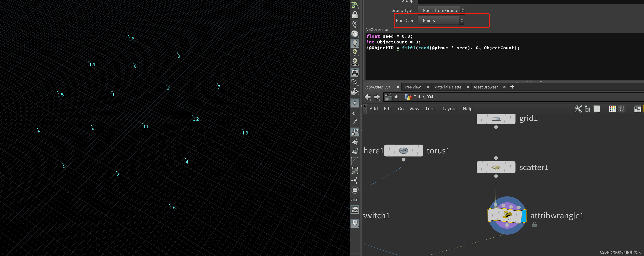This screenshot has height=256, width=644.
Task: Click the checkered cube materials icon
Action: tap(355, 73)
